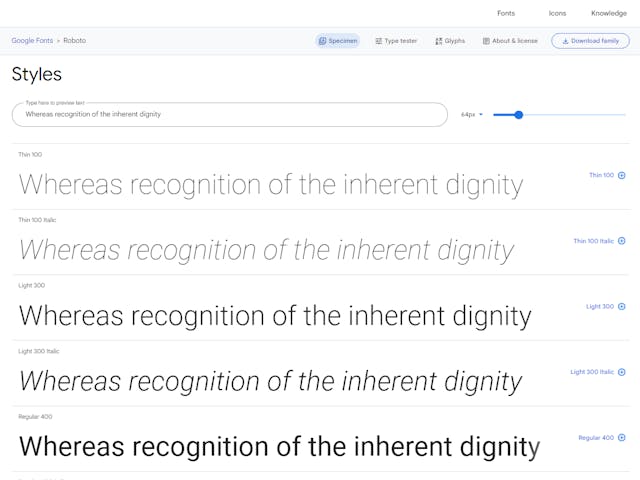
Task: Click the Thin 100 add label link
Action: [x=601, y=175]
